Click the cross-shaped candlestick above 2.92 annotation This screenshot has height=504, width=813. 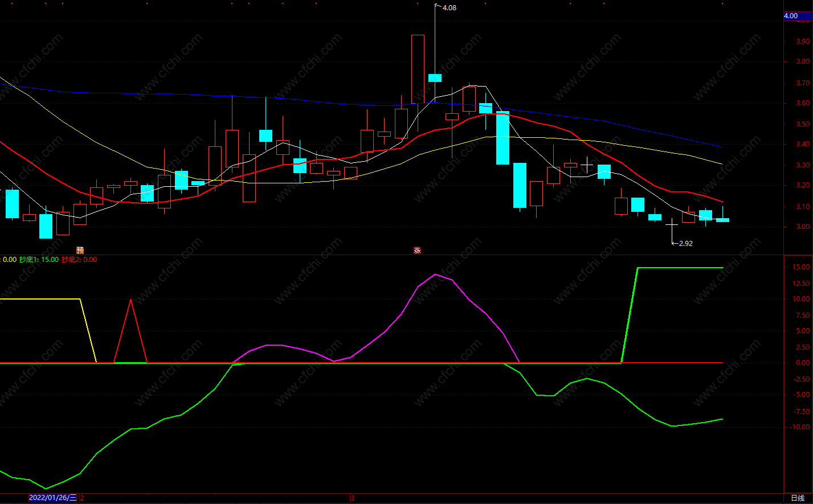click(x=672, y=225)
